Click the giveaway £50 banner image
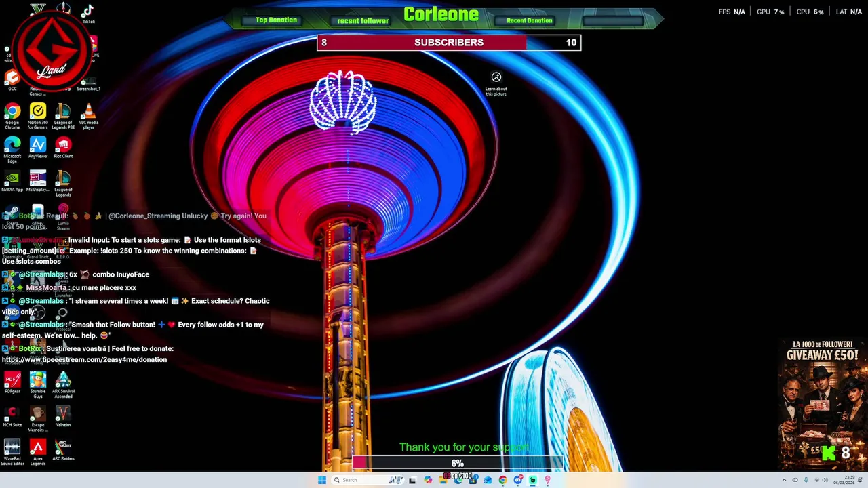Image resolution: width=868 pixels, height=488 pixels. [x=823, y=405]
